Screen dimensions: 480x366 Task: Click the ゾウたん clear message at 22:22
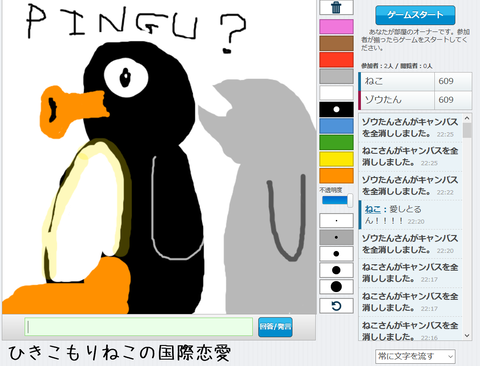point(410,186)
